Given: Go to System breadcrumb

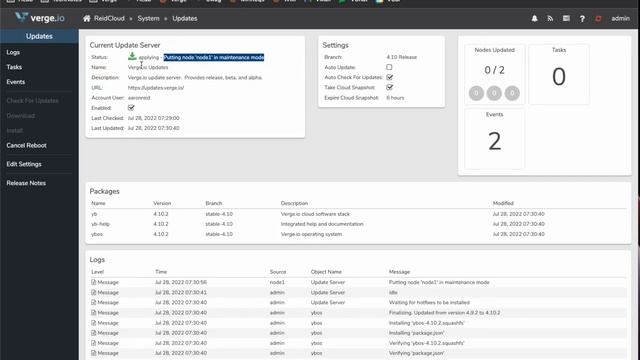Looking at the screenshot, I should pos(149,18).
